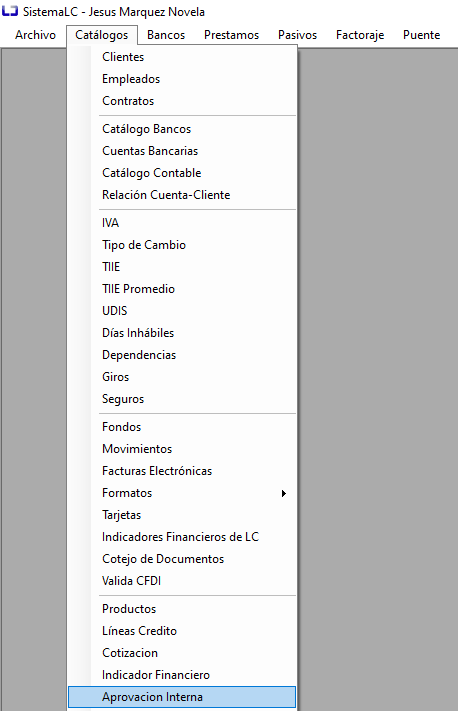Viewport: 458px width, 711px height.
Task: Open the TIIE Promedio item
Action: pyautogui.click(x=182, y=289)
